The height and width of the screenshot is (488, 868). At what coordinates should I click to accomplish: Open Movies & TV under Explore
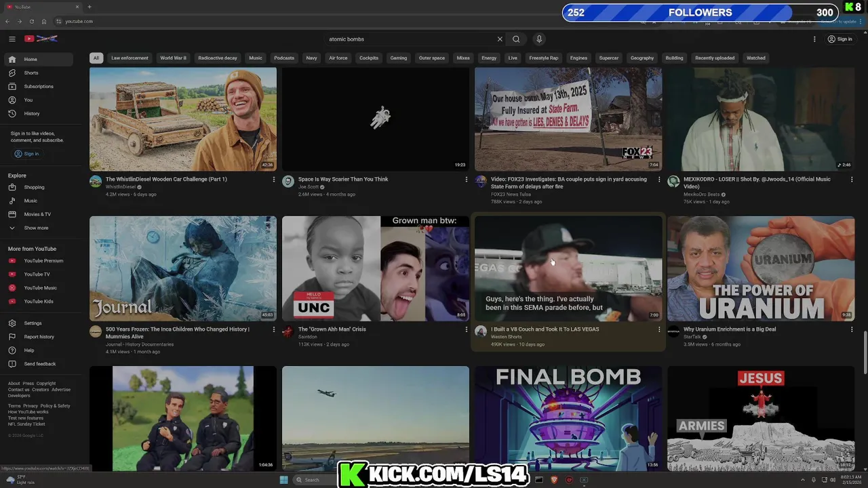39,214
